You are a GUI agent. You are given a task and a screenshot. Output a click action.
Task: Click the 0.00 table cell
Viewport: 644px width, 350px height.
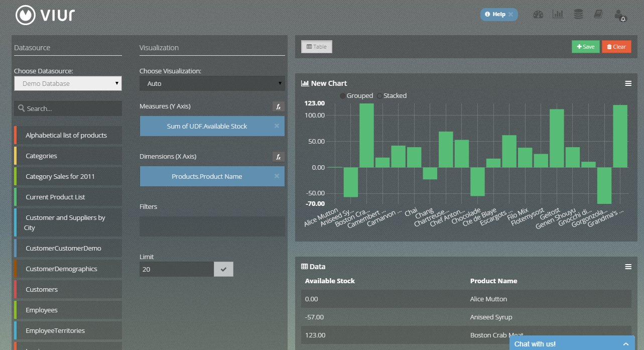[x=312, y=299]
